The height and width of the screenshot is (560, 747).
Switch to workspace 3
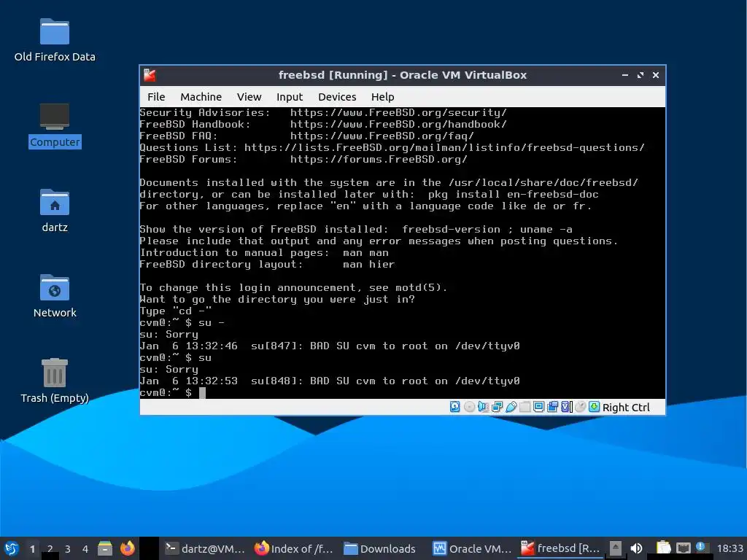(68, 548)
